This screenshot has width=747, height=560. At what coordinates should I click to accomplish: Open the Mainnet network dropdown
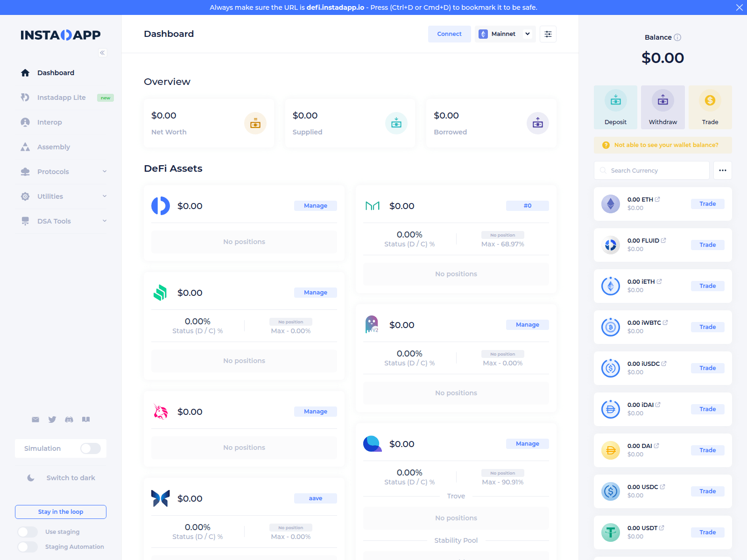point(505,34)
